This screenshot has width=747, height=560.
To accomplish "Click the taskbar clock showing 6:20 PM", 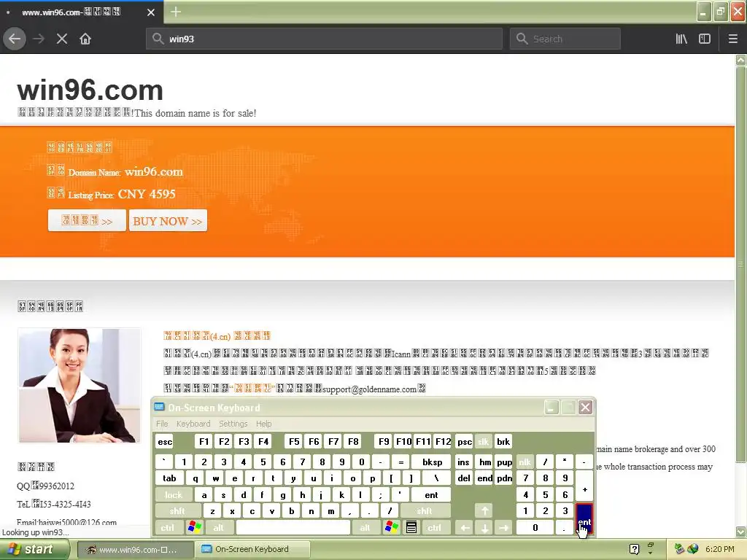I will 720,550.
